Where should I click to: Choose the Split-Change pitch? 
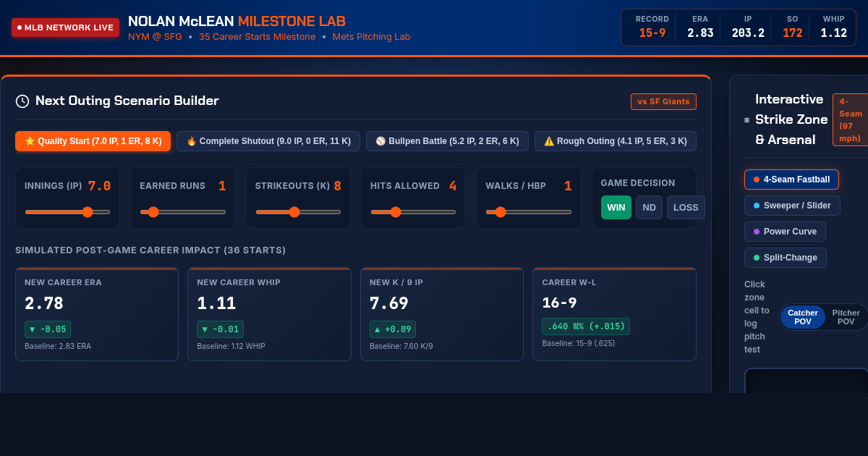point(786,258)
